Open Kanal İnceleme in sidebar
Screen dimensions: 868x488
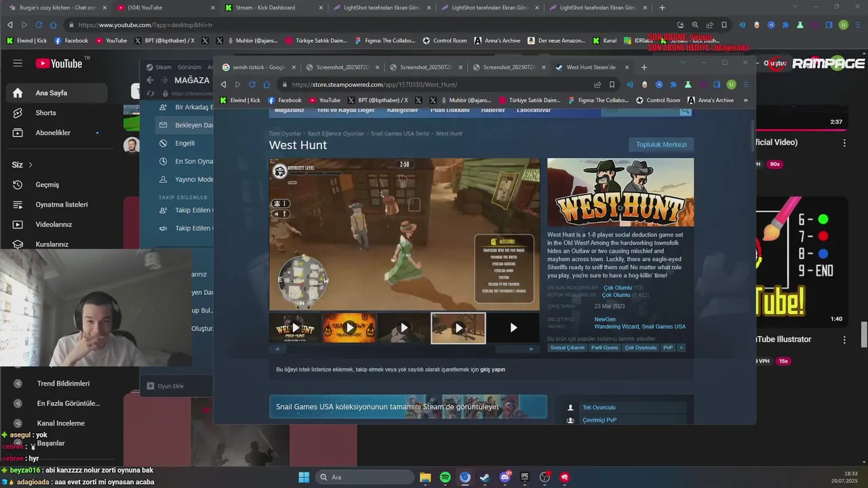tap(61, 423)
